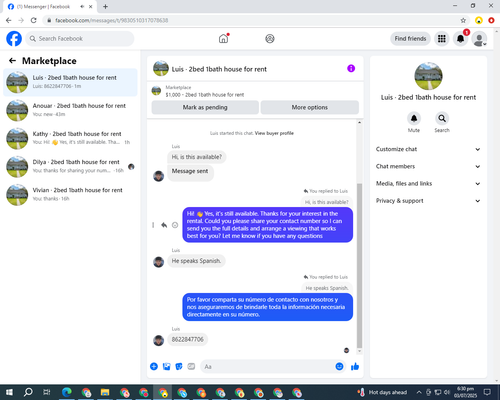React to message with smiley icon

coord(175,225)
